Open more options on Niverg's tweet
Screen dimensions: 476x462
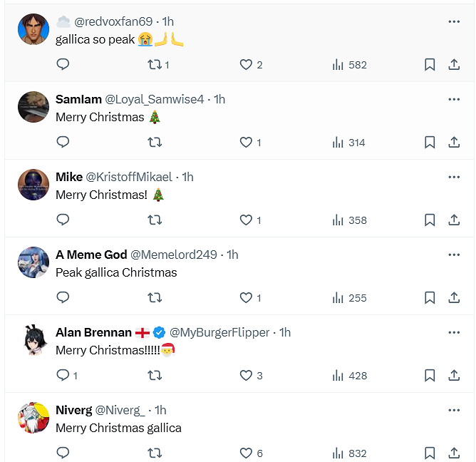click(454, 410)
